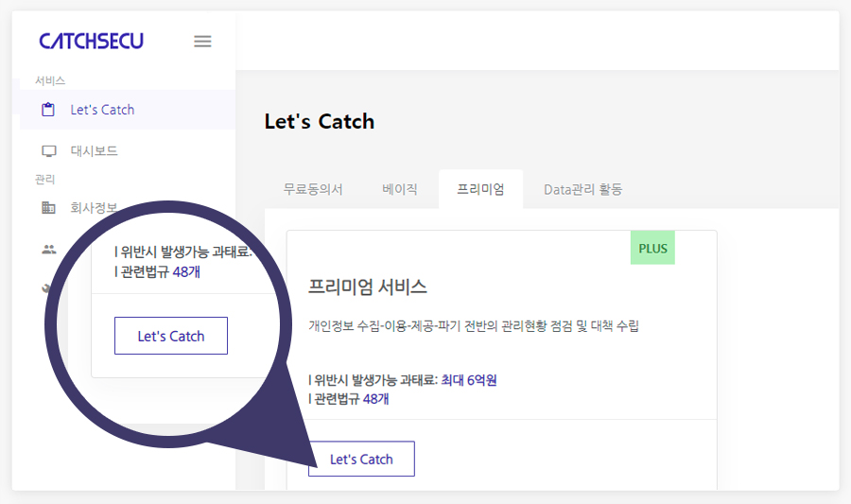851x504 pixels.
Task: Click the monitor icon beside 대시보드
Action: 49,151
